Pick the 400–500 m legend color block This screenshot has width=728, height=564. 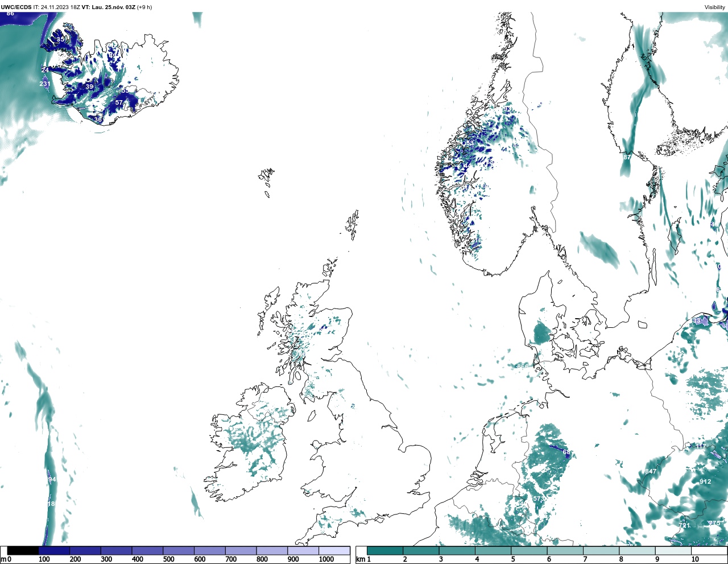point(147,550)
